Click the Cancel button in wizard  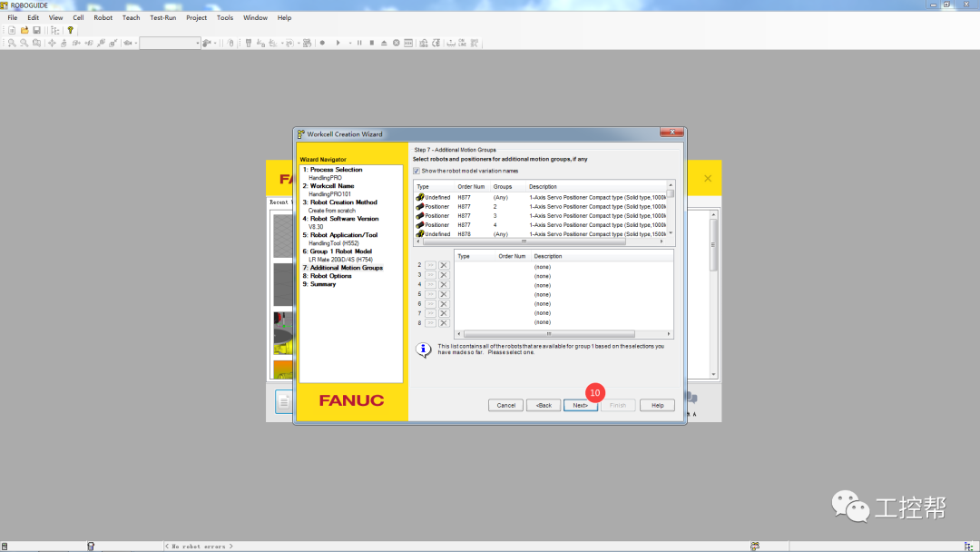coord(505,405)
